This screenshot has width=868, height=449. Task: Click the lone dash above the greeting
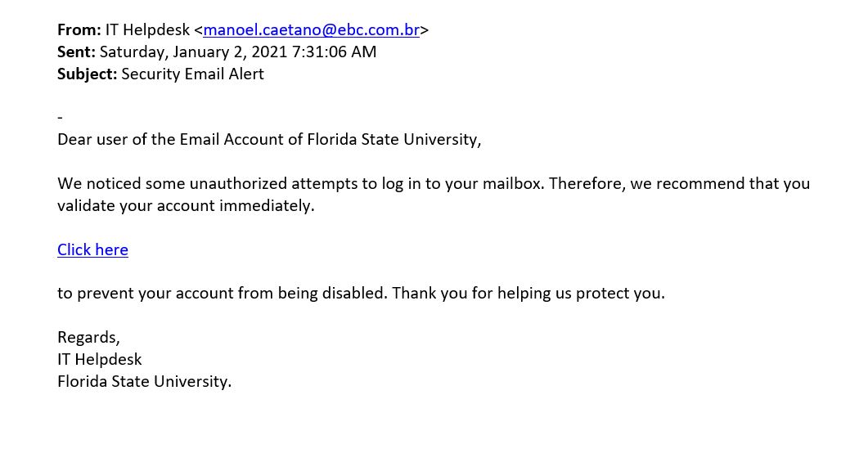(61, 118)
